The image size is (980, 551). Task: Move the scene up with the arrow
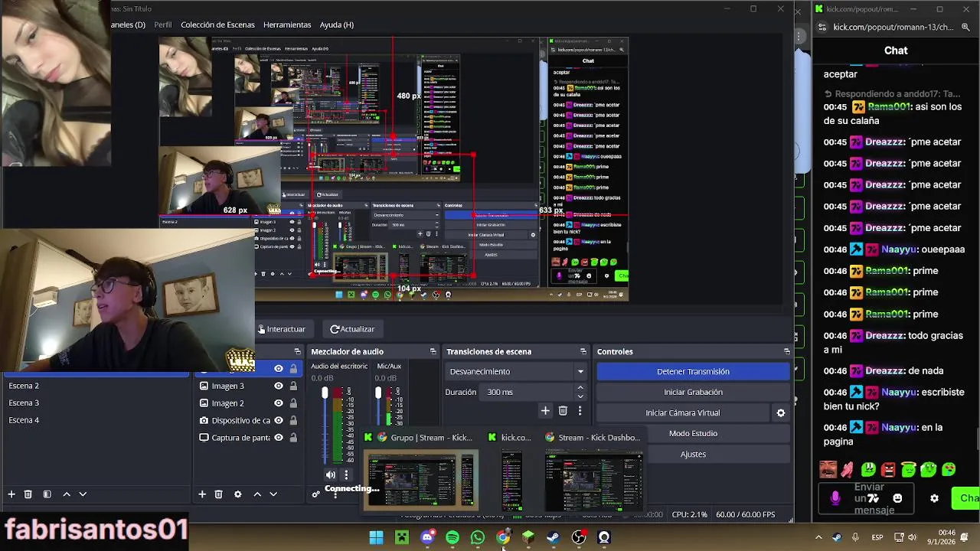point(67,494)
